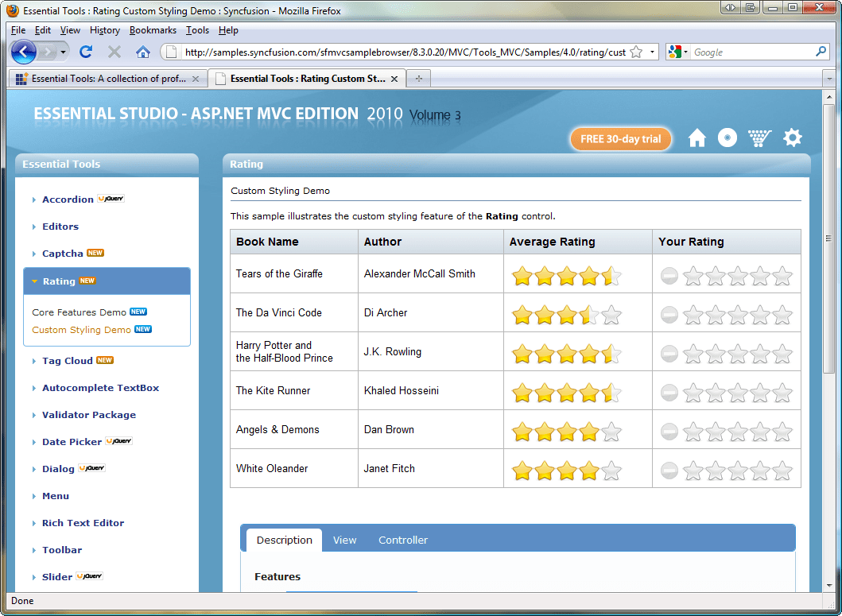Image resolution: width=842 pixels, height=616 pixels.
Task: Clear your rating for The Kite Runner
Action: tap(669, 390)
